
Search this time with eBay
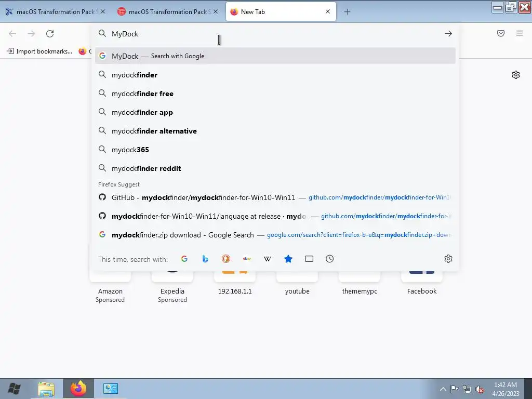tap(247, 259)
